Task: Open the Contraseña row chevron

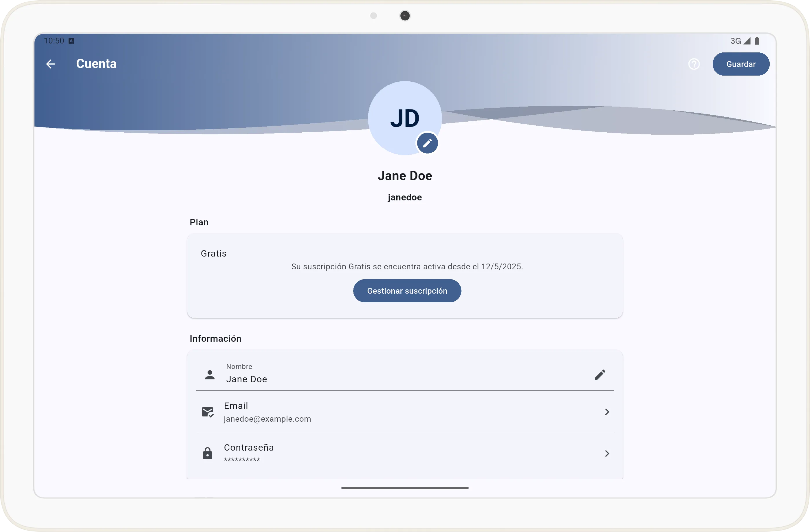Action: click(607, 454)
